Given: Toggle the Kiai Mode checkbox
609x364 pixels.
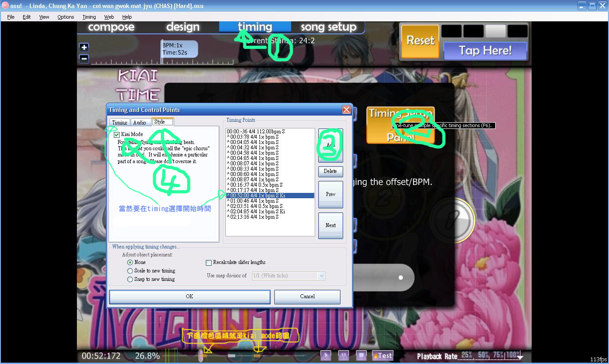Looking at the screenshot, I should point(116,134).
